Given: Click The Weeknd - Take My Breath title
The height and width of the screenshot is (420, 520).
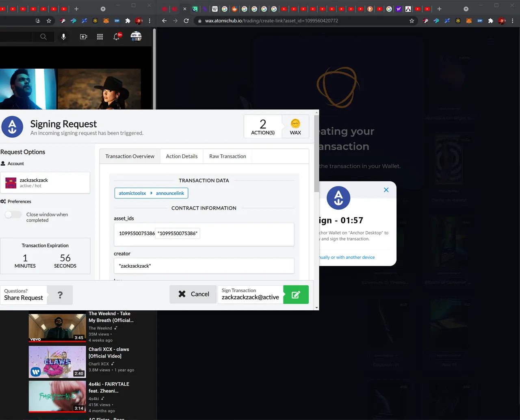Looking at the screenshot, I should pyautogui.click(x=111, y=317).
